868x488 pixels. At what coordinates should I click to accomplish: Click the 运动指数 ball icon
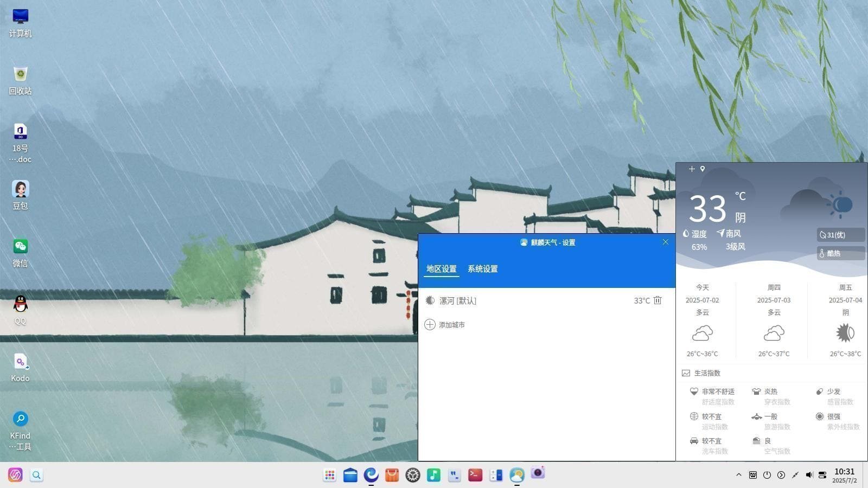[694, 416]
